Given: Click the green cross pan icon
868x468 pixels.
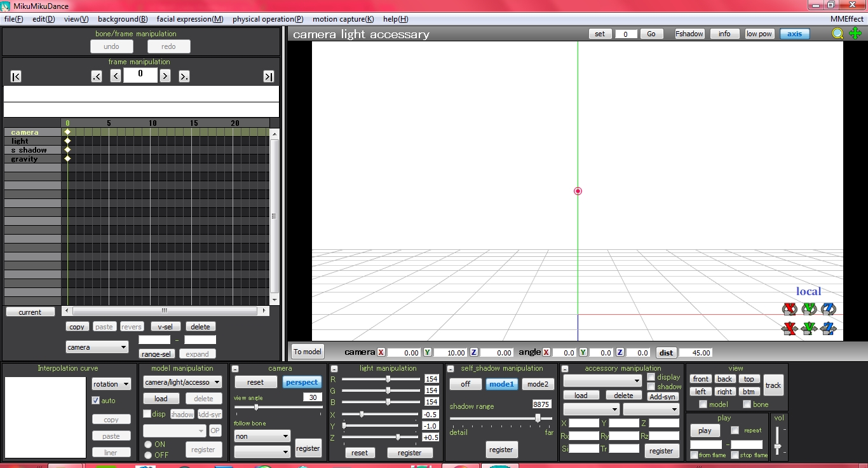Looking at the screenshot, I should click(855, 34).
